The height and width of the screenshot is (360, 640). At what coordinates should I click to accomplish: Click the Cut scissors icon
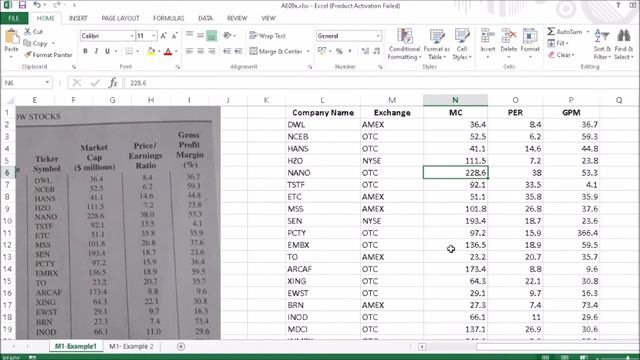[28, 31]
